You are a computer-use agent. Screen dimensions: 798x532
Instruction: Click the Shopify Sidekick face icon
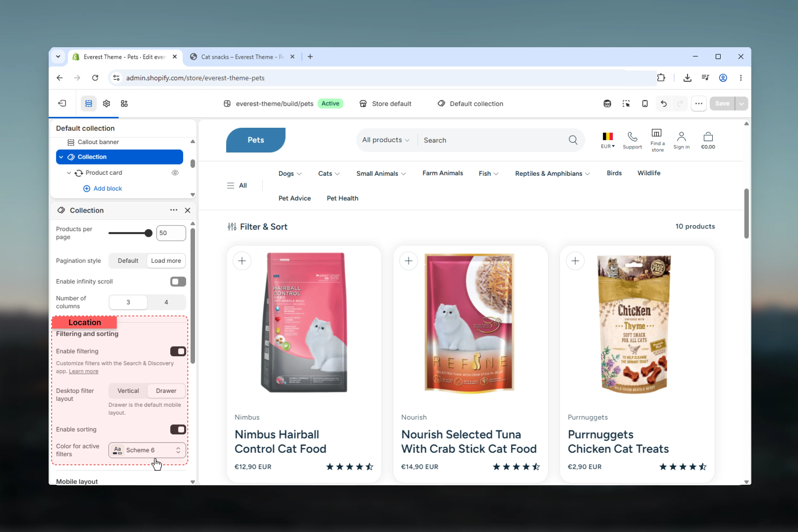pyautogui.click(x=607, y=103)
